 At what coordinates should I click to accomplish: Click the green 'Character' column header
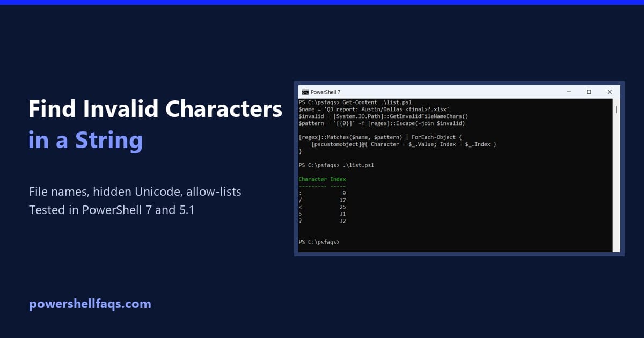point(312,179)
